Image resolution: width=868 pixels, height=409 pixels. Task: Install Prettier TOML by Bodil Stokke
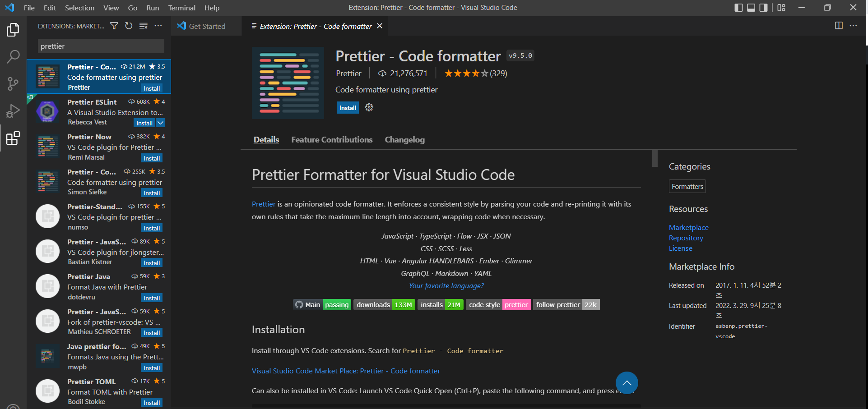[152, 403]
